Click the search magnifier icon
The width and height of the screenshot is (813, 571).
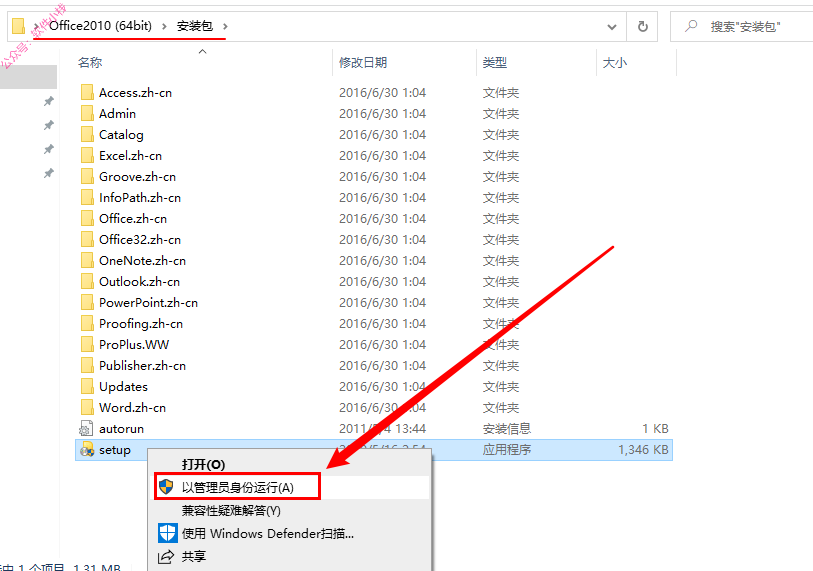(x=691, y=26)
